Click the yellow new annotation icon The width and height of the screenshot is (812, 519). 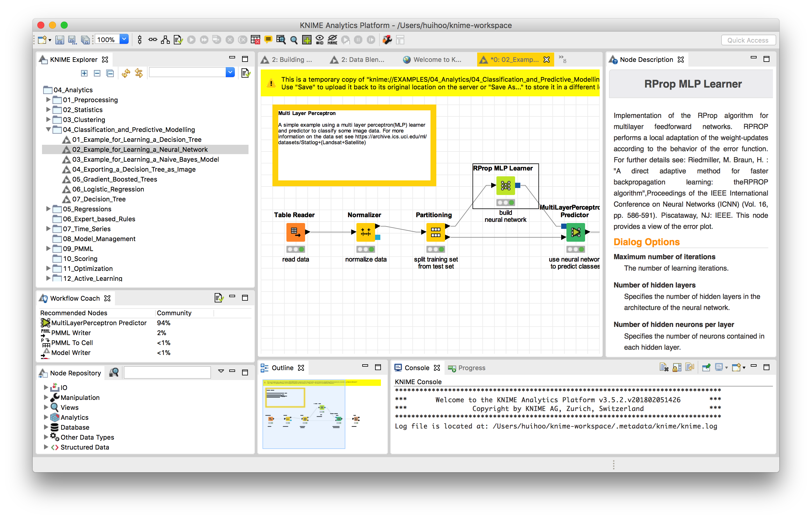coord(268,40)
